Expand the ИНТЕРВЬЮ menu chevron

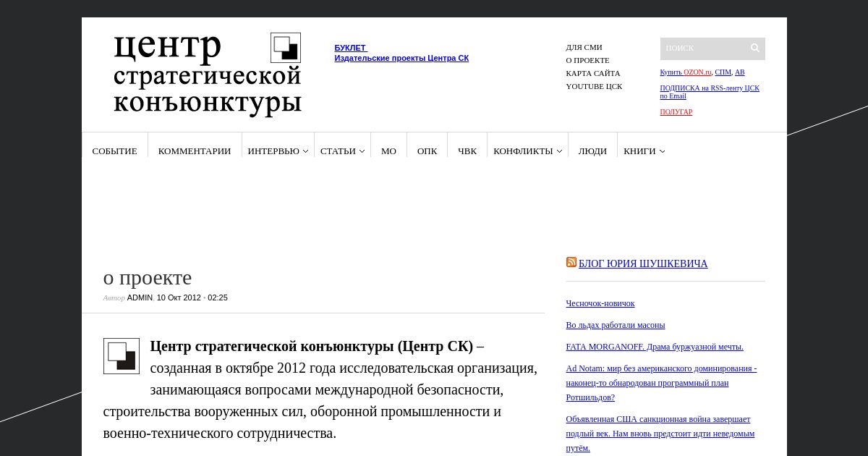(305, 151)
